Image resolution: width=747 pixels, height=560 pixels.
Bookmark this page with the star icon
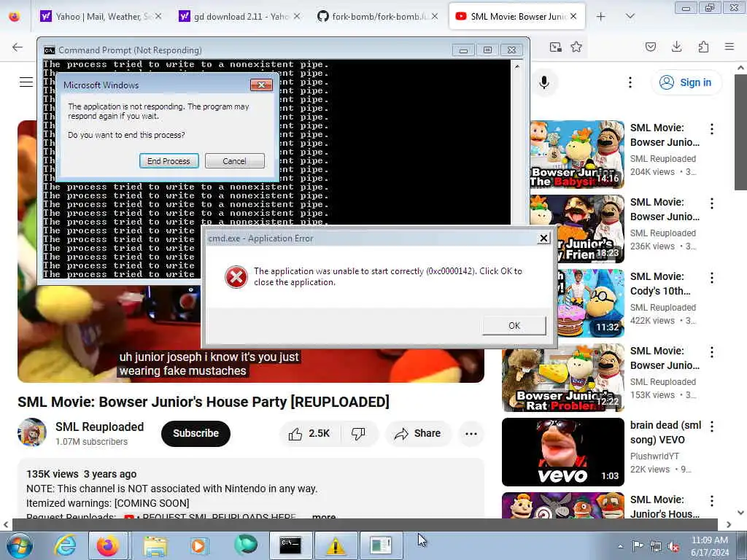576,47
